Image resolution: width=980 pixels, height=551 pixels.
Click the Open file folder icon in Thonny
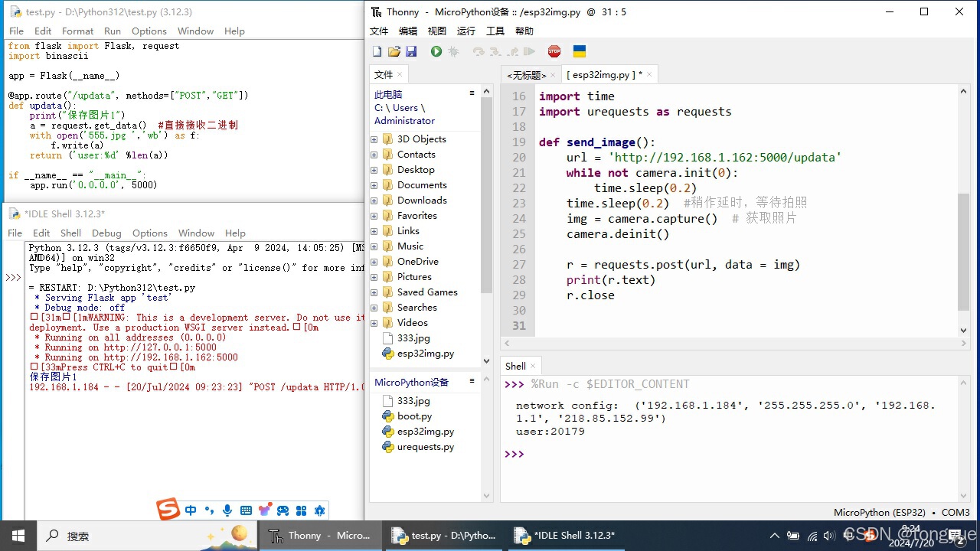(394, 51)
